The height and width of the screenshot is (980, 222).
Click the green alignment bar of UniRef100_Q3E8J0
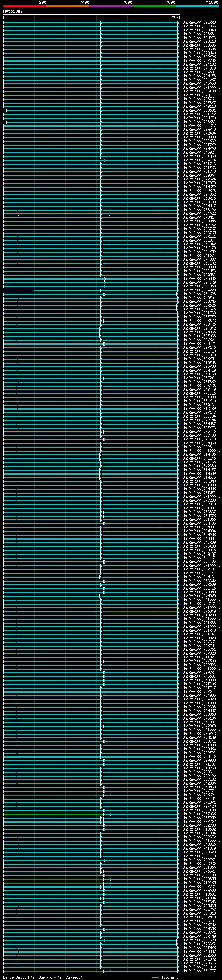click(140, 355)
